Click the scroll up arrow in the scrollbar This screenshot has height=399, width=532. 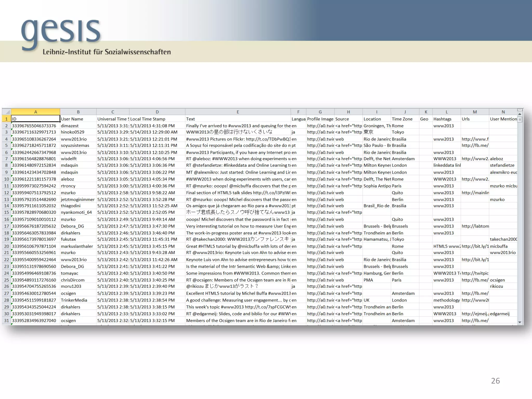tap(520, 114)
